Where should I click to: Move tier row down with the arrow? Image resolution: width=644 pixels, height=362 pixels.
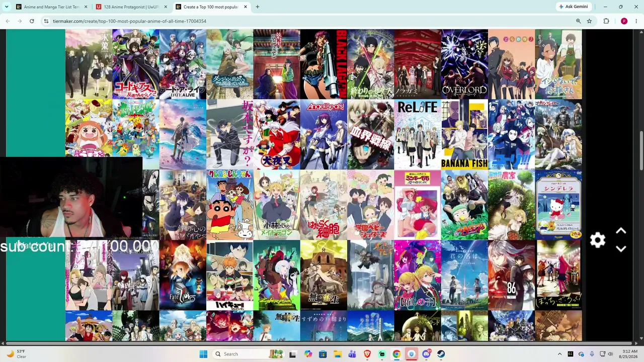[x=621, y=249]
